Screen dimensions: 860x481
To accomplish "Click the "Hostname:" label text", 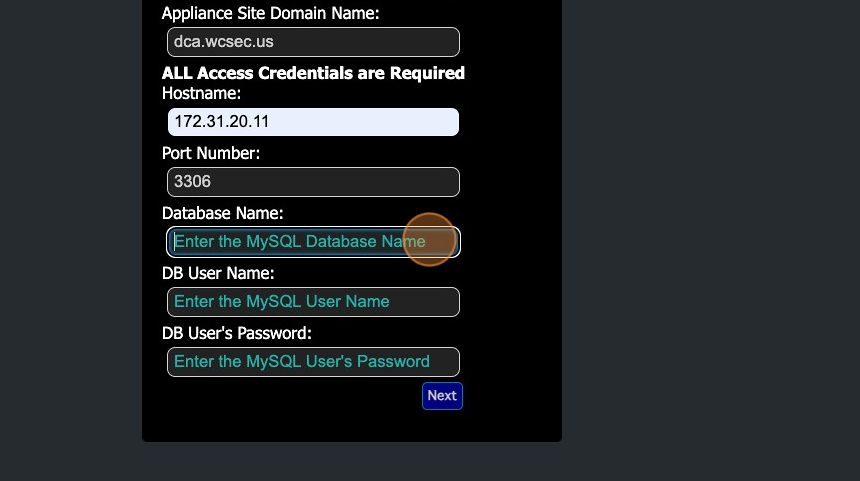I will coord(201,93).
